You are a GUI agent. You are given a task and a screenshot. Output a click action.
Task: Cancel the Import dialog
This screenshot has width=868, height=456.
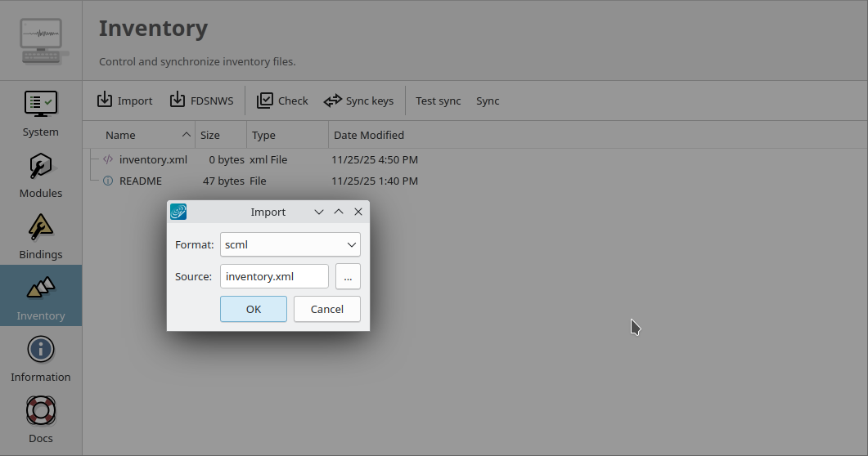[x=327, y=309]
